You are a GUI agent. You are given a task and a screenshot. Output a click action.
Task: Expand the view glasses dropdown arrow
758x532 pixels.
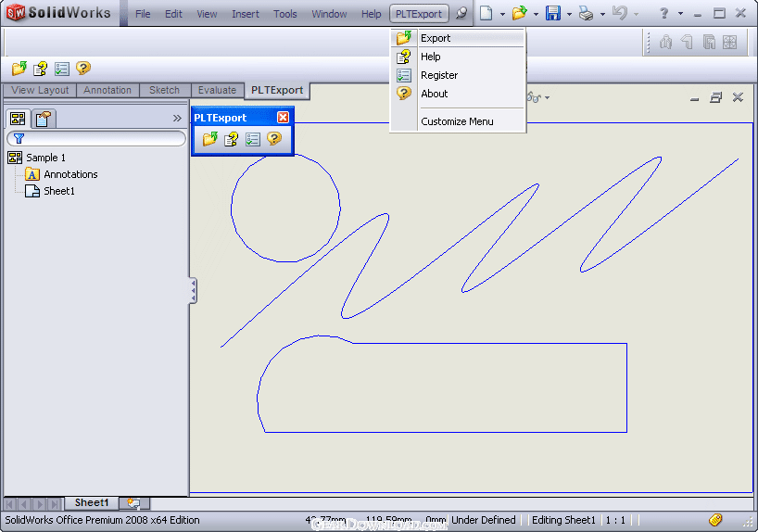548,97
